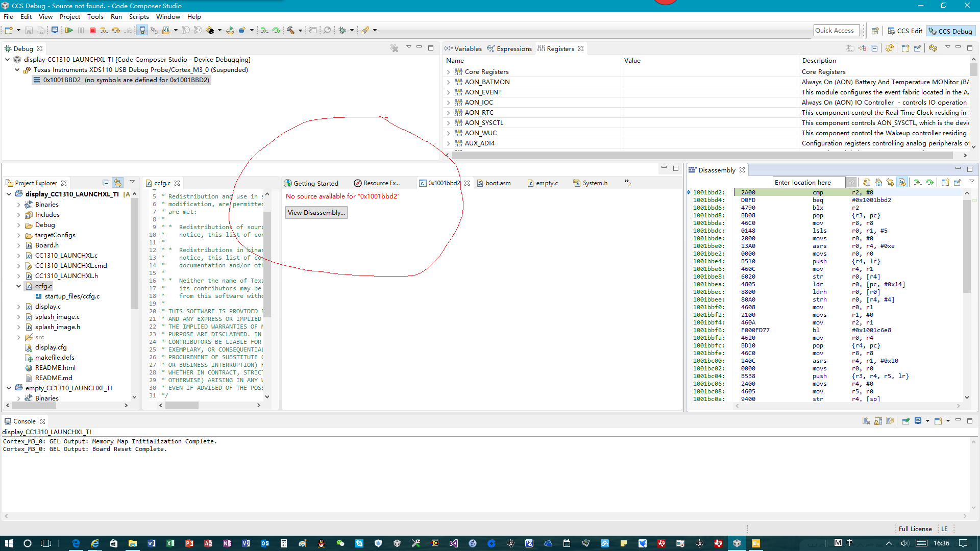Click the home icon in Disassembly toolbar
Image resolution: width=980 pixels, height=551 pixels.
[x=878, y=183]
